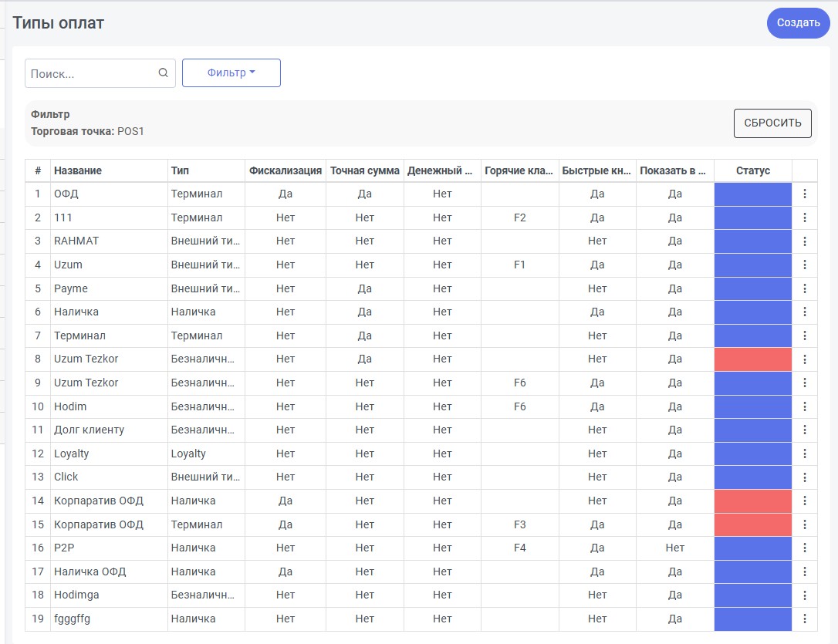Click the Статус column header
Image resolution: width=838 pixels, height=644 pixels.
pyautogui.click(x=752, y=171)
